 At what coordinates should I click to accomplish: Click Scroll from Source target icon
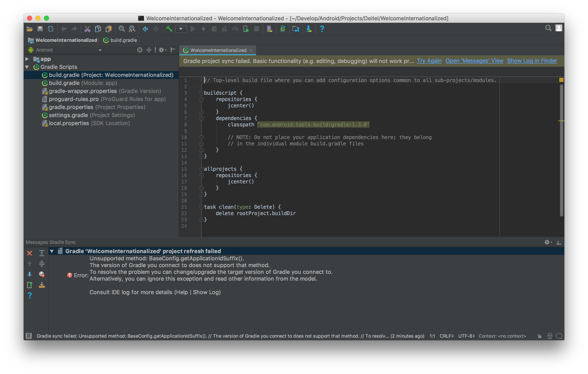coord(140,50)
